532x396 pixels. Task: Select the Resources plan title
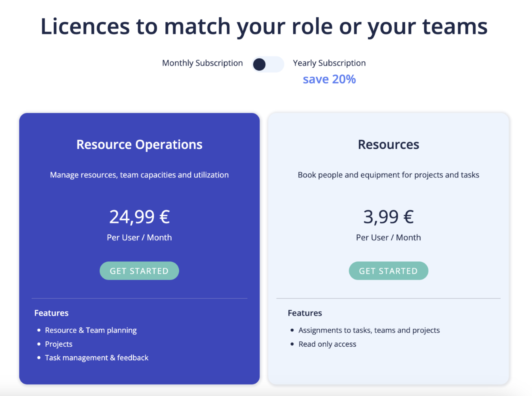coord(388,145)
